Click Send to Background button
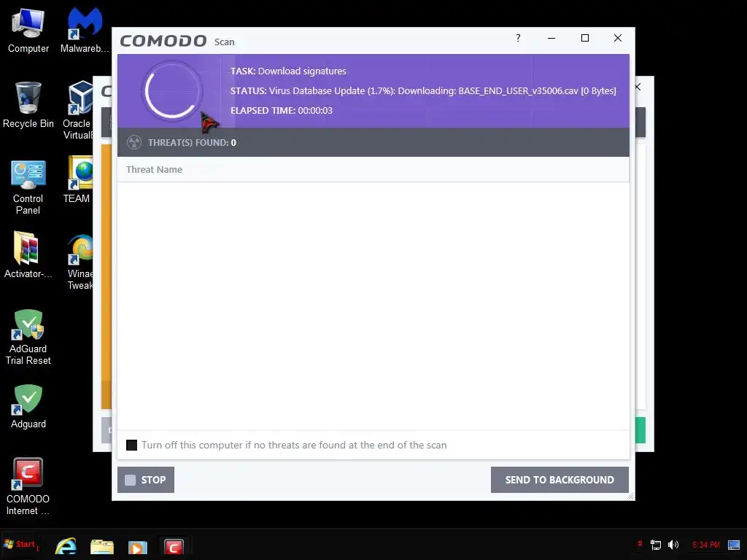The image size is (747, 560). [560, 480]
